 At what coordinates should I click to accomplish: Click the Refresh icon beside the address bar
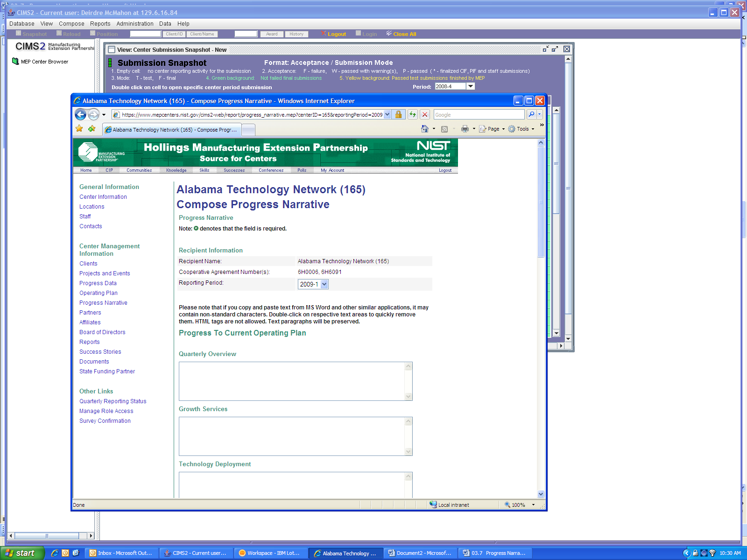tap(413, 114)
